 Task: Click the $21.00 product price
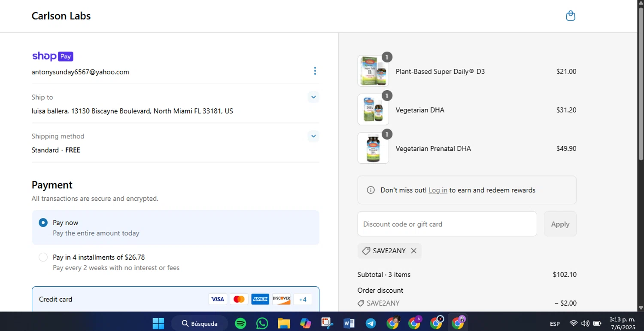pyautogui.click(x=566, y=71)
